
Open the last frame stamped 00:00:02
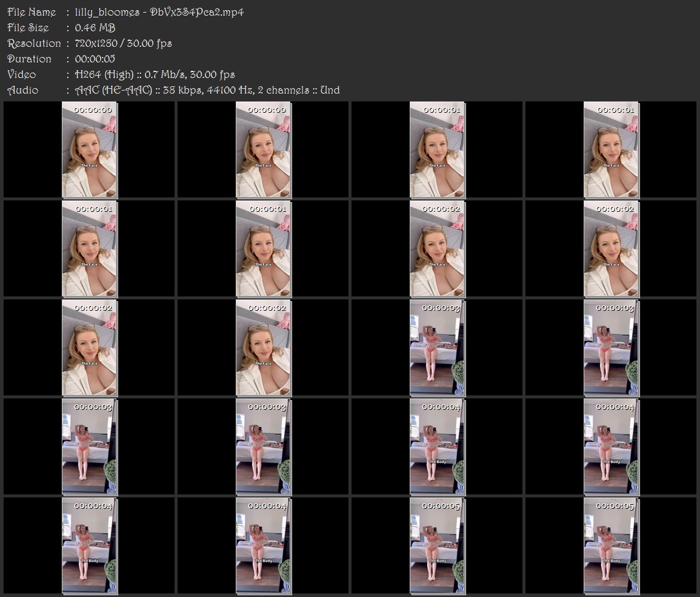point(263,348)
